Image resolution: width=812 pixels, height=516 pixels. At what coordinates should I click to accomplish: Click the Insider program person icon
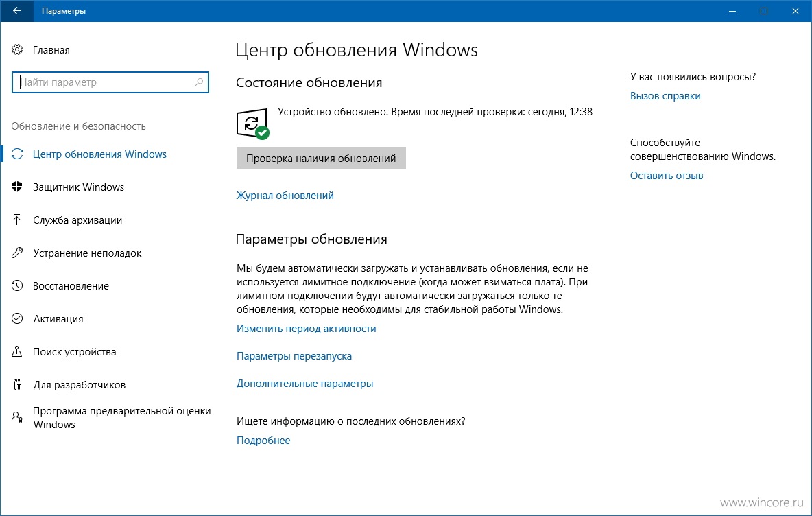[17, 417]
